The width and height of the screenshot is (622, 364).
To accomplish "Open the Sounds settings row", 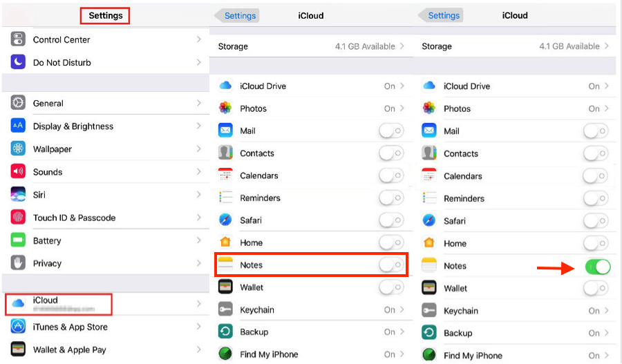I will click(106, 172).
